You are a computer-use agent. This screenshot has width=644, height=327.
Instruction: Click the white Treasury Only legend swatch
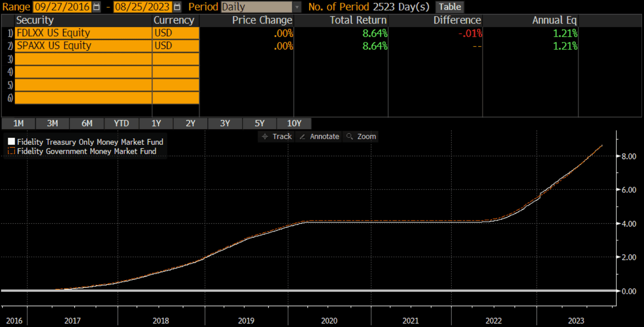(12, 142)
